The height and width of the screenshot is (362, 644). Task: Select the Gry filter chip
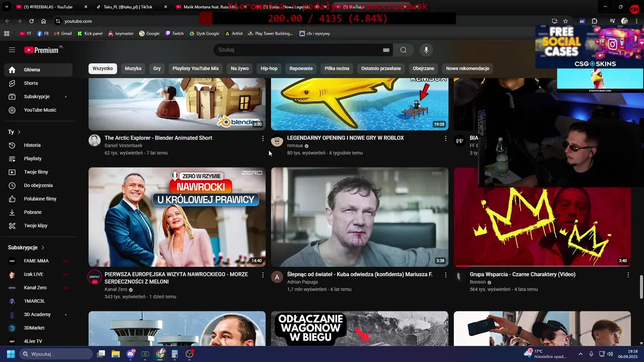point(157,68)
